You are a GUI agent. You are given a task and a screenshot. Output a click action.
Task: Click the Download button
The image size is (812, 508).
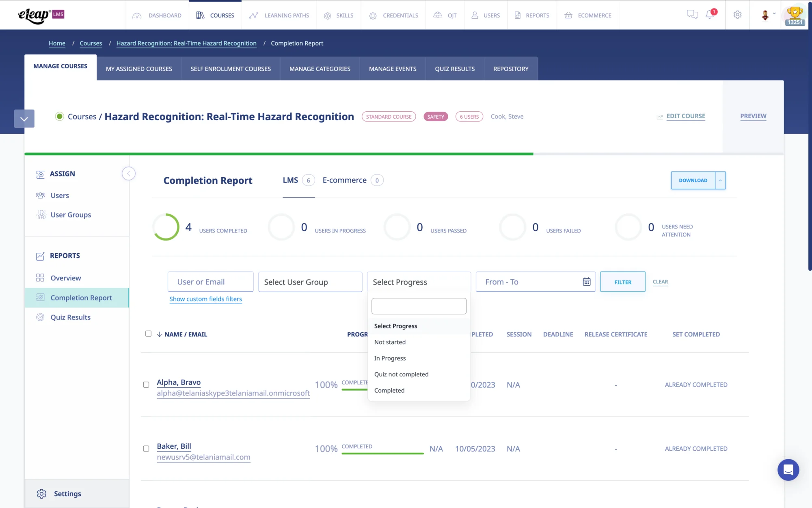pos(693,180)
